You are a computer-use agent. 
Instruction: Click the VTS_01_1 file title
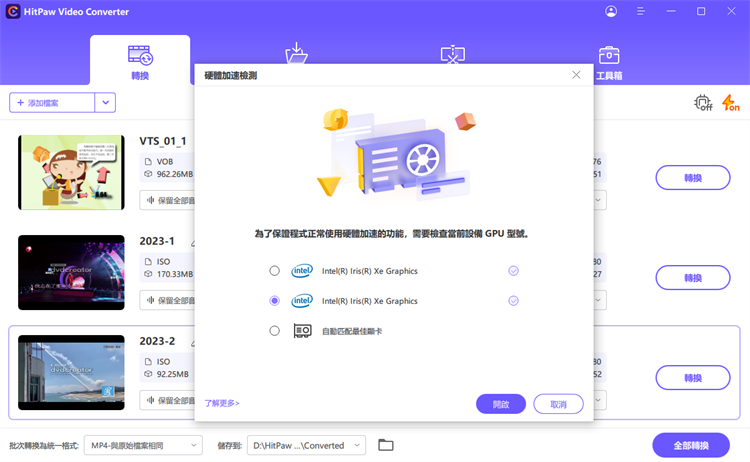point(163,141)
